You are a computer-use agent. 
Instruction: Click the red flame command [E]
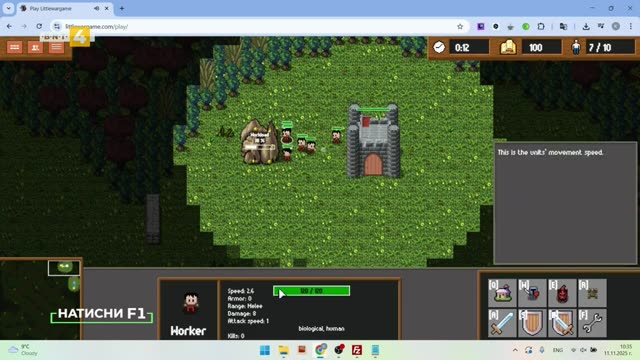(x=562, y=293)
